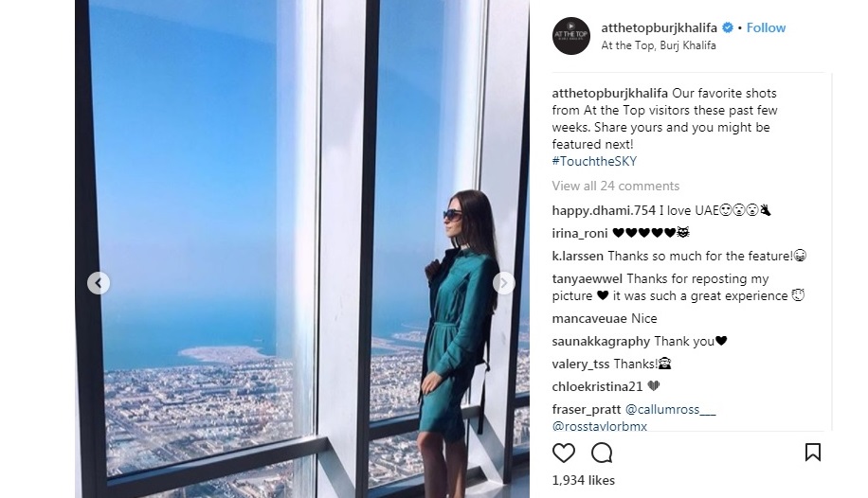868x498 pixels.
Task: Like the post with heart icon
Action: coord(564,453)
